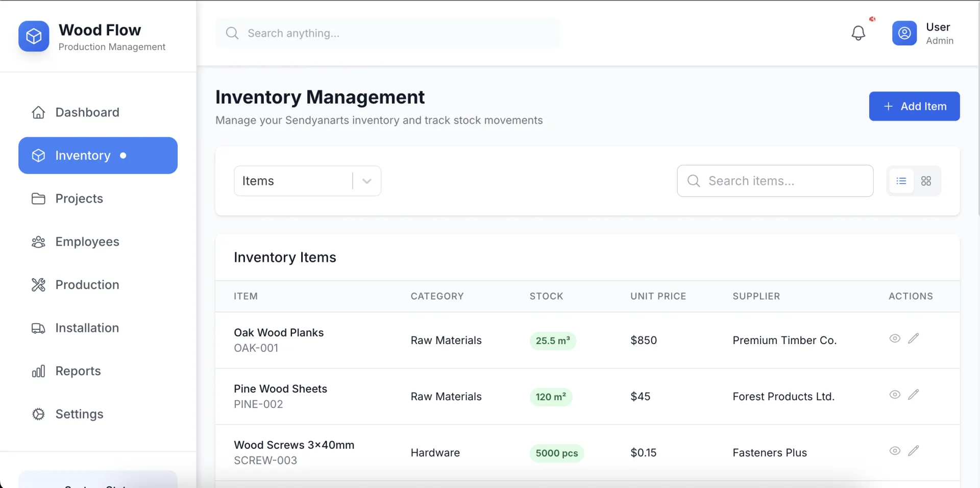Screen dimensions: 980x488
Task: Edit Oak Wood Planks pencil icon
Action: point(914,338)
